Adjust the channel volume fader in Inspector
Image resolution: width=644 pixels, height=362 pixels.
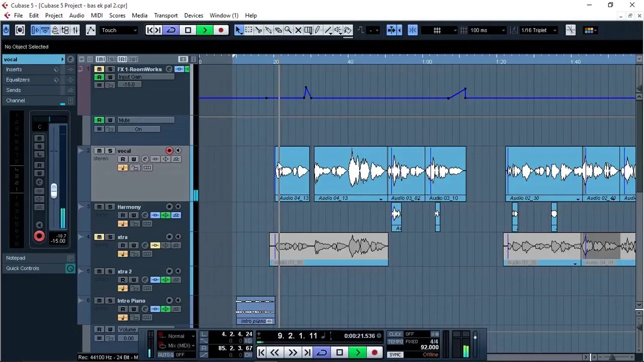pos(54,191)
